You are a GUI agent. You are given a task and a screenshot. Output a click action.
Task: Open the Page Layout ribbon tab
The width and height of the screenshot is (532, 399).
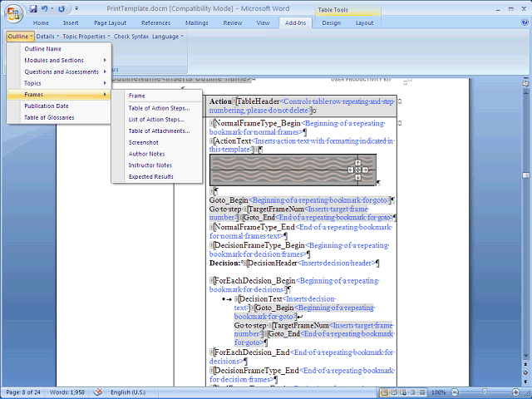point(111,23)
